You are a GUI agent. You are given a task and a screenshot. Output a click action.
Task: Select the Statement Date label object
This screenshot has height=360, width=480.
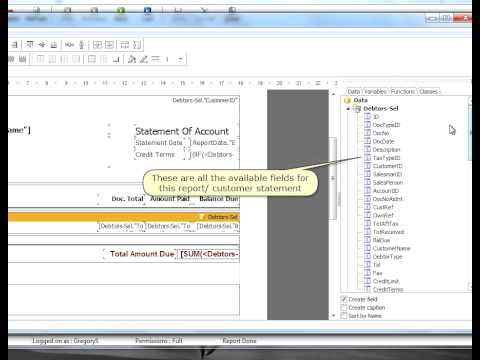(x=159, y=143)
